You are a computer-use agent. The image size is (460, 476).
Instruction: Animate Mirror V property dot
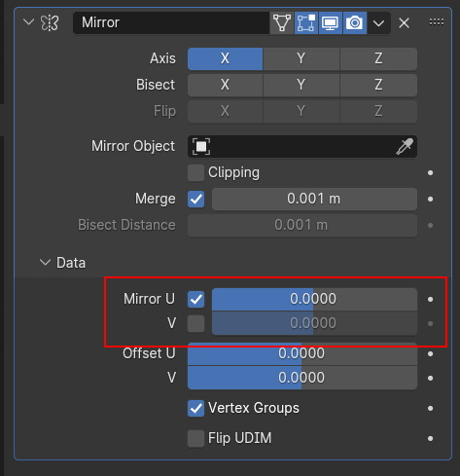coord(431,323)
